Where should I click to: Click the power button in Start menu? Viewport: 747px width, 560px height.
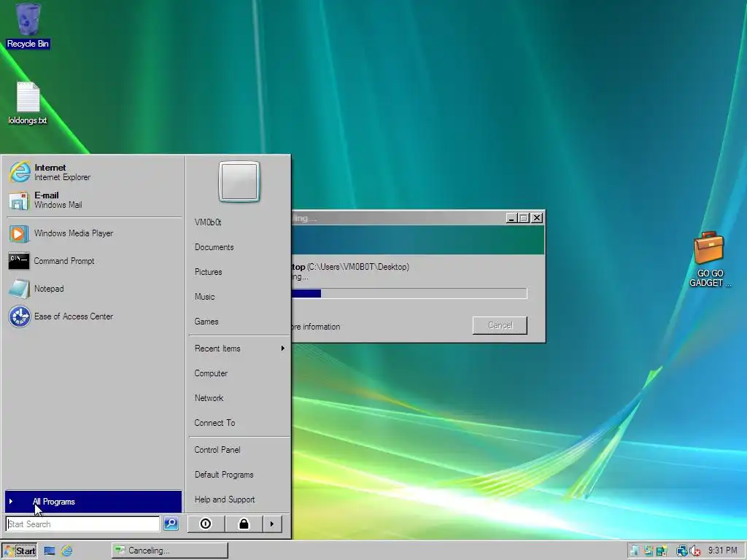pyautogui.click(x=205, y=524)
